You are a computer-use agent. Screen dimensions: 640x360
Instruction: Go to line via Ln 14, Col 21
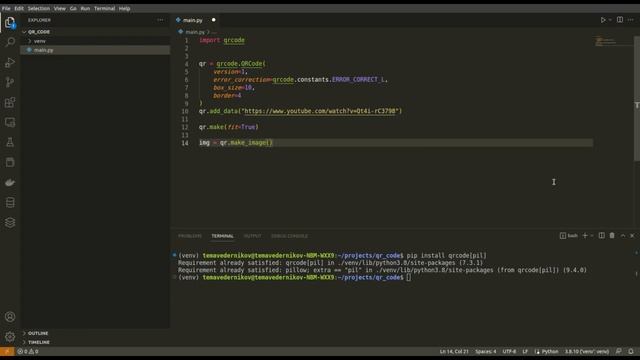(x=454, y=351)
